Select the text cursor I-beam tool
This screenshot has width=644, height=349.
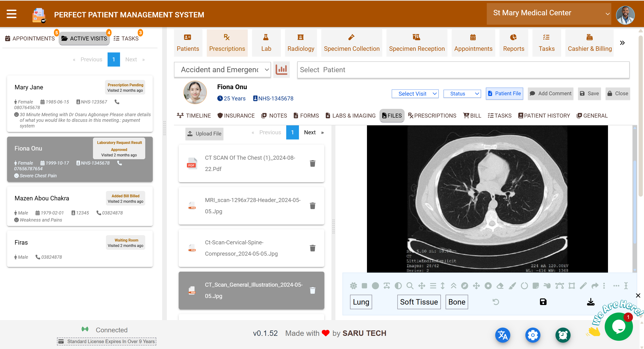click(x=626, y=286)
